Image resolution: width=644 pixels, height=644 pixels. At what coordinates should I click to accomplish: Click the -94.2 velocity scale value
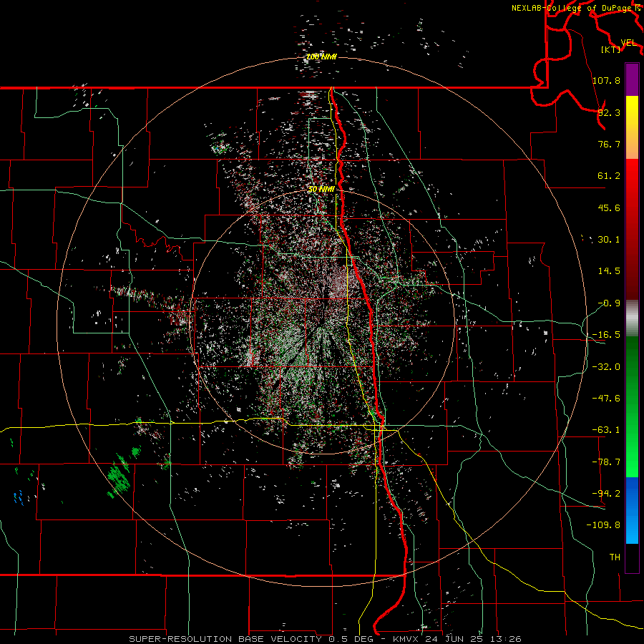click(x=606, y=494)
